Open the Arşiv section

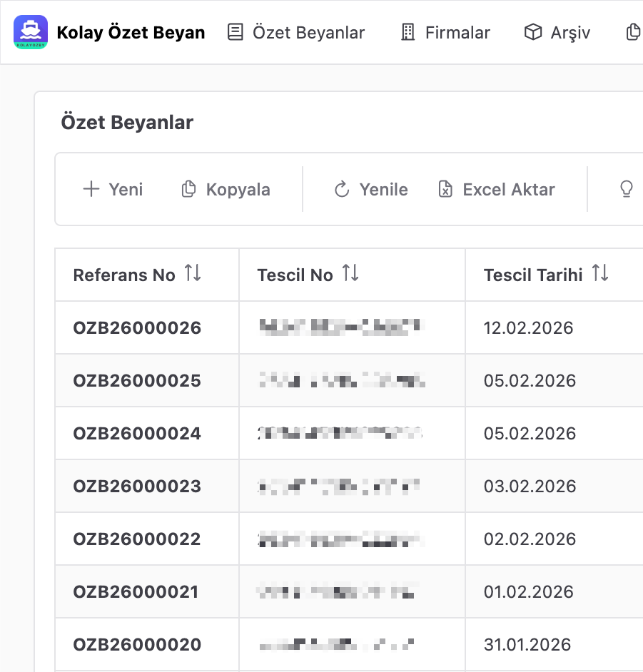tap(557, 33)
